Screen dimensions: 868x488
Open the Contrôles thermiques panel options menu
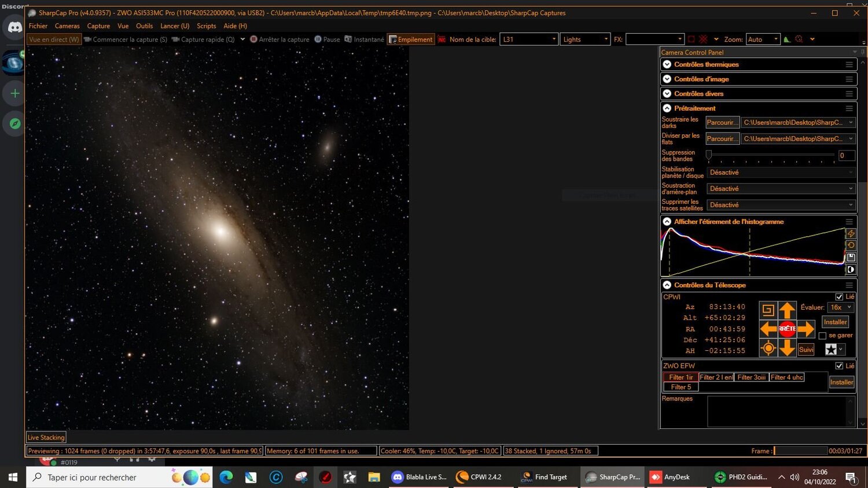pyautogui.click(x=849, y=65)
